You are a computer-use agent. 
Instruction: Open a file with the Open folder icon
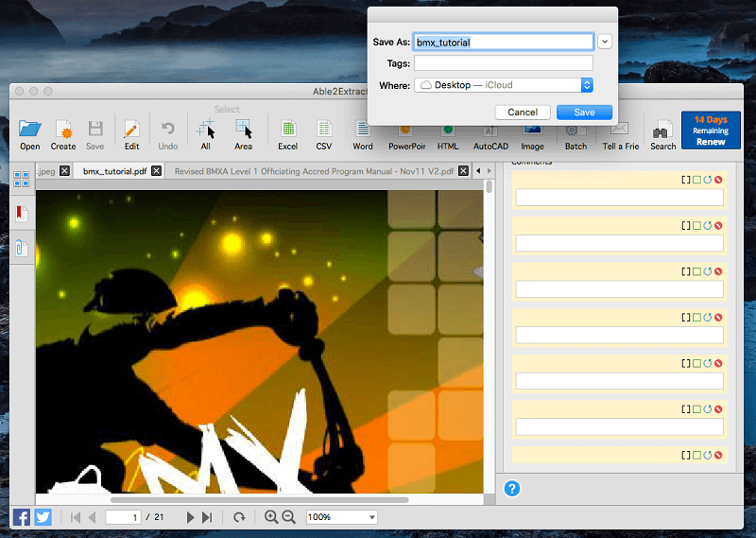[30, 134]
